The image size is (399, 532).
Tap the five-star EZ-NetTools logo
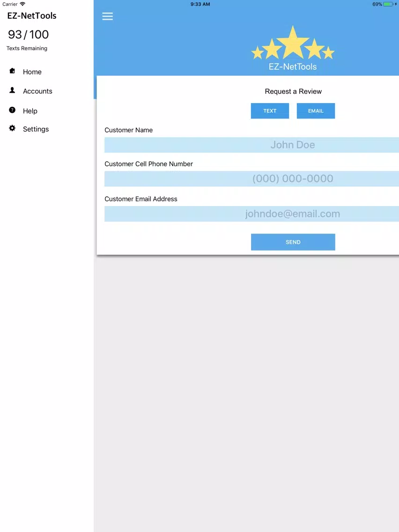(293, 48)
